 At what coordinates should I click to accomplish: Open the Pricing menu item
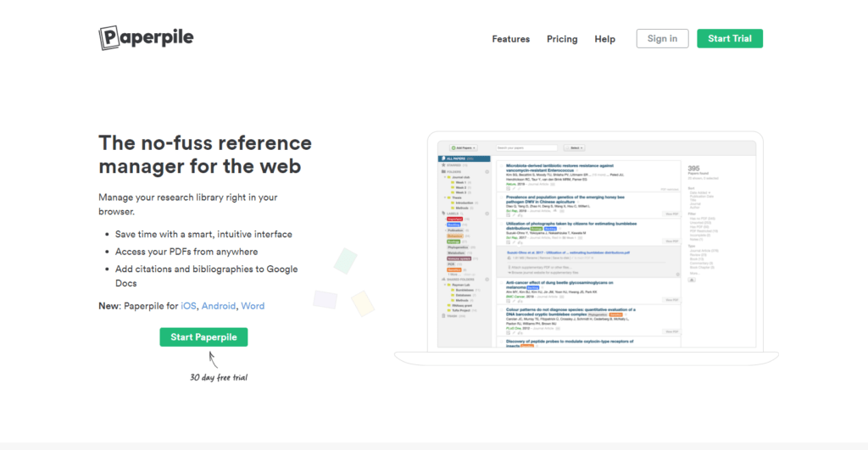(x=562, y=39)
